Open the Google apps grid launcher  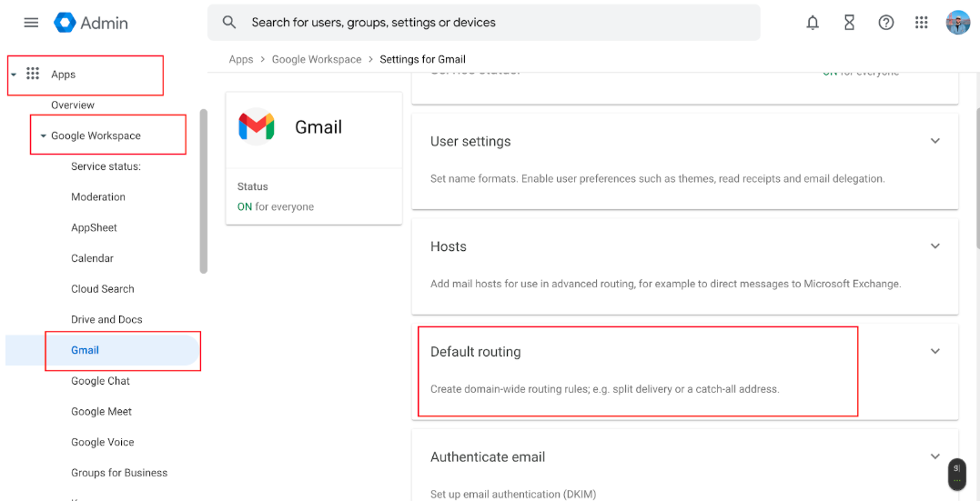pos(921,23)
